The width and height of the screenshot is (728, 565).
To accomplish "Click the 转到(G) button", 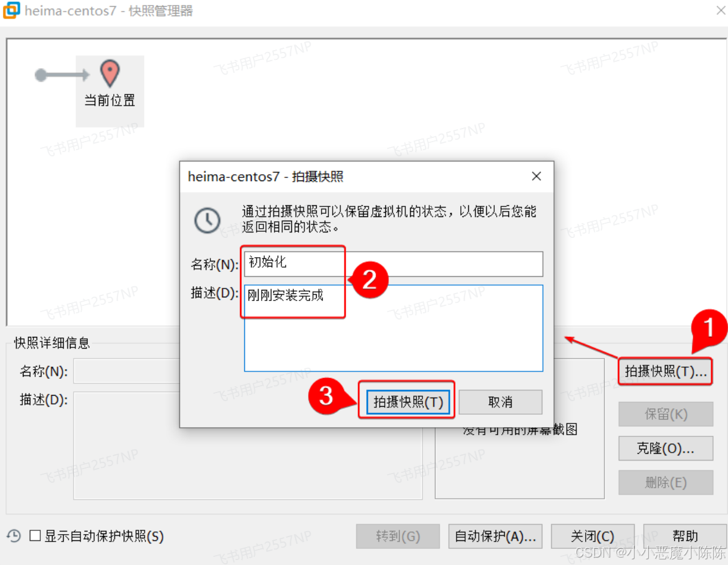I will tap(398, 536).
